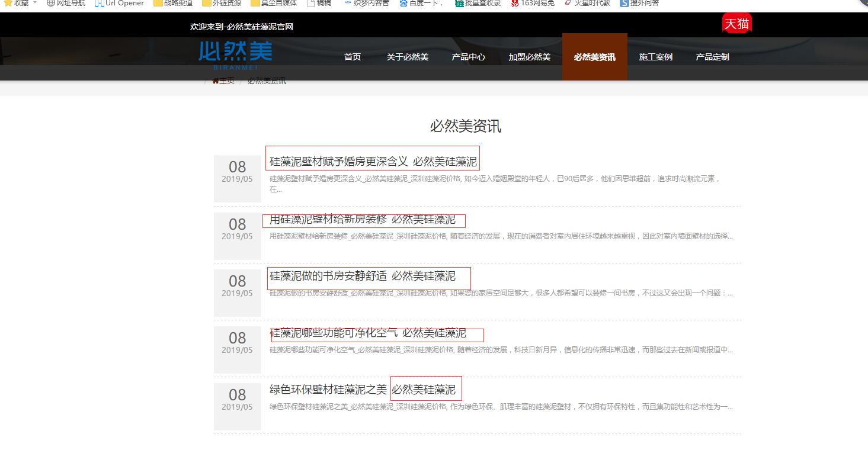Open the 百度一下 bookmark
Viewport: 868px width, 450px height.
tap(421, 3)
